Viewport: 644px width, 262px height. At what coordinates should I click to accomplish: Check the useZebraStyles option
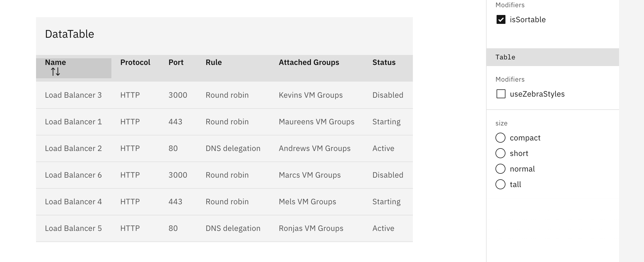coord(501,94)
